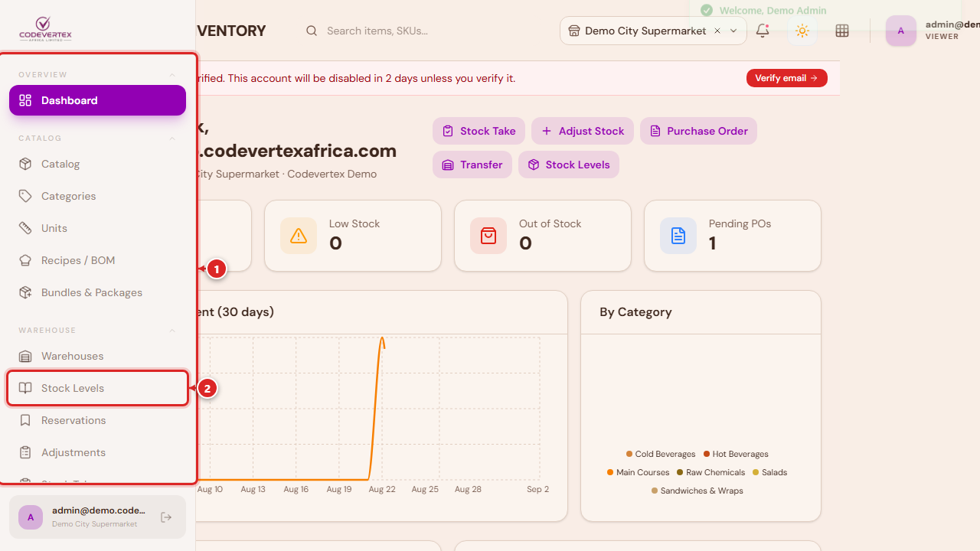Click the Out of Stock bag icon
This screenshot has width=980, height=551.
488,236
